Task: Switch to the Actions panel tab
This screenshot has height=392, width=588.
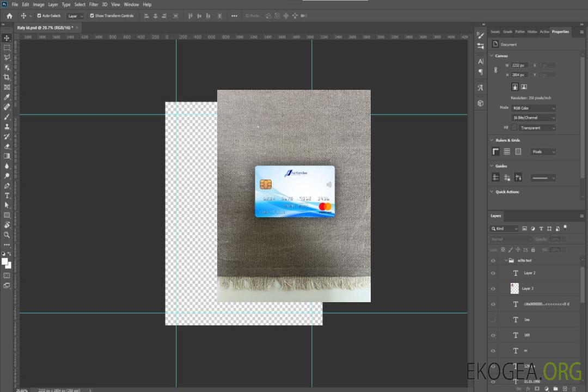Action: 544,32
